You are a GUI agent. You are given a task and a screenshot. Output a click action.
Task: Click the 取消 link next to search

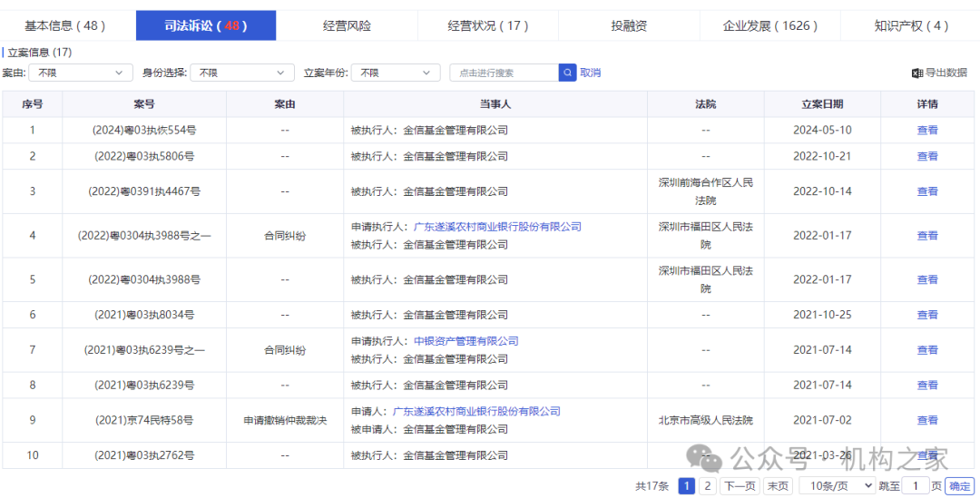(x=590, y=73)
